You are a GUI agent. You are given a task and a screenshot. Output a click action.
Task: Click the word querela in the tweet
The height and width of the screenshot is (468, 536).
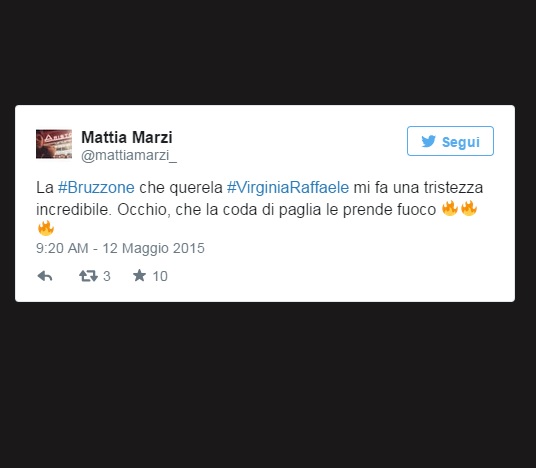click(x=196, y=188)
